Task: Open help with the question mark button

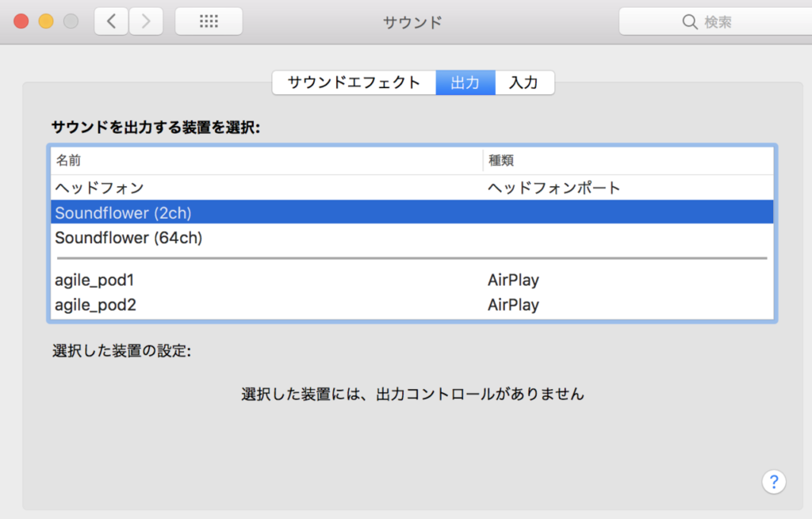Action: pos(774,482)
